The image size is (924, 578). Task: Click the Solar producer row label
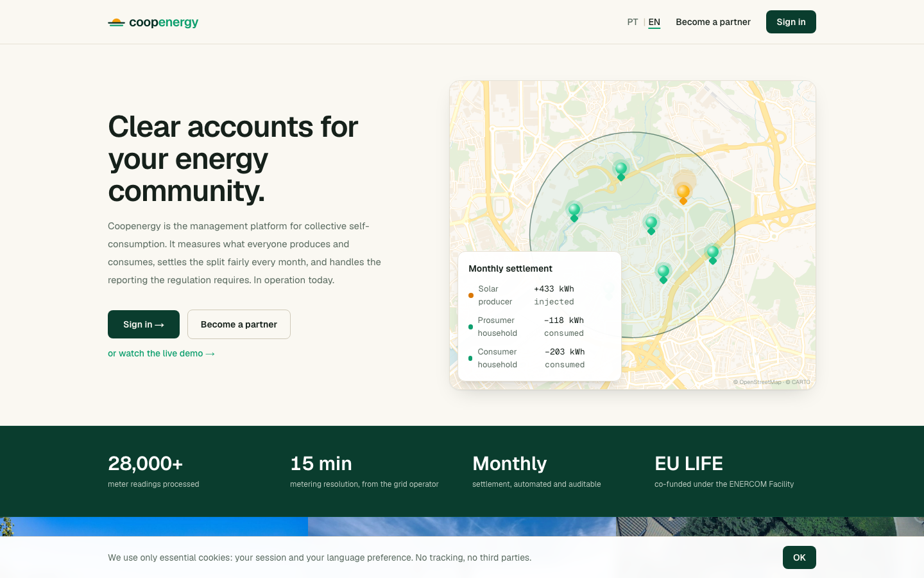tap(495, 295)
